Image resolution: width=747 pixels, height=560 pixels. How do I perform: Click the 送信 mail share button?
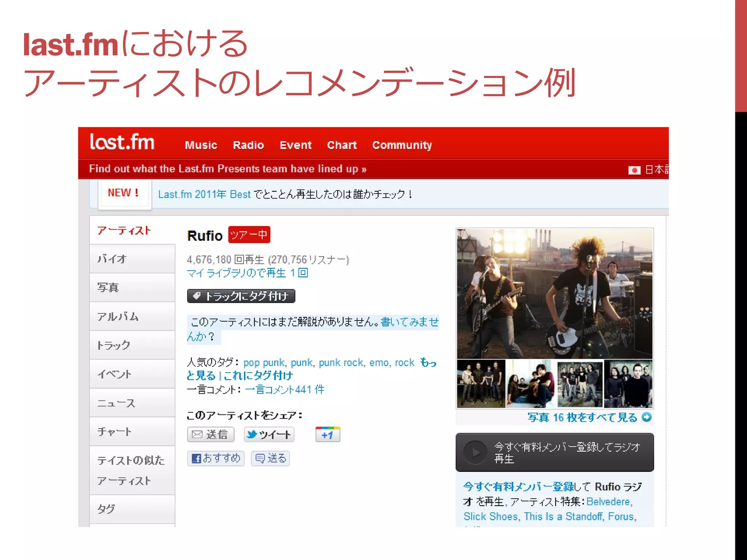(211, 435)
